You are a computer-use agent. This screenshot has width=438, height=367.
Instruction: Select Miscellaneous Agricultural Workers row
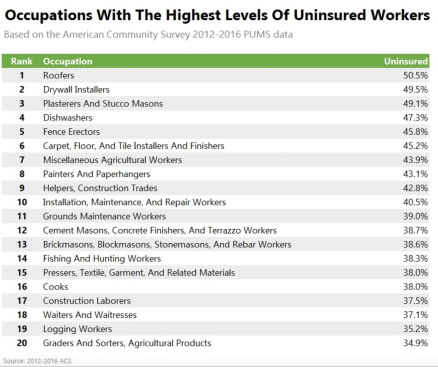(x=216, y=160)
